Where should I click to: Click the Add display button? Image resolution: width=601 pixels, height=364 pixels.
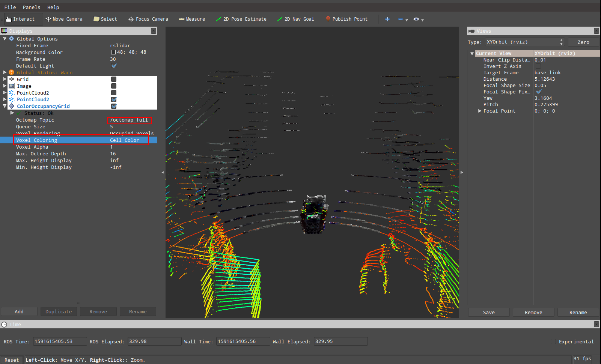[19, 311]
